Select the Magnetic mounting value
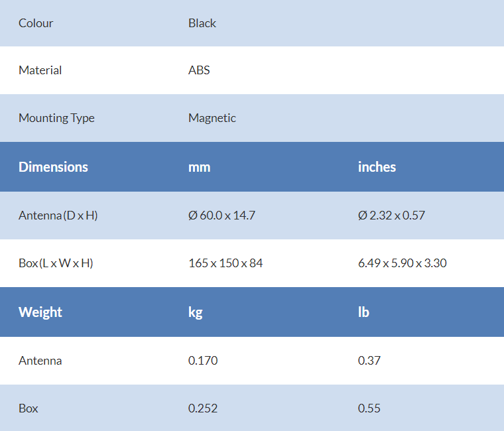Screen dimensions: 504x431 coord(212,118)
